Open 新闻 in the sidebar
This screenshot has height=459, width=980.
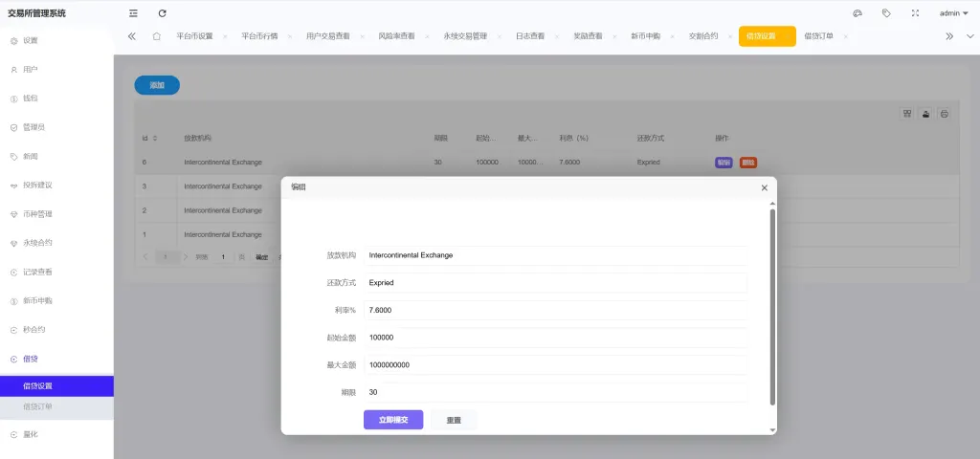click(x=56, y=156)
